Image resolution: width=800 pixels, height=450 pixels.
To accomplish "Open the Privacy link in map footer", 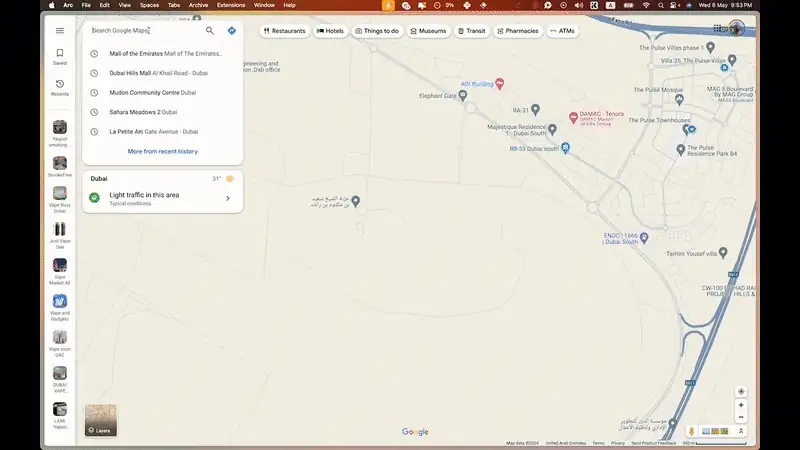I will (x=617, y=443).
